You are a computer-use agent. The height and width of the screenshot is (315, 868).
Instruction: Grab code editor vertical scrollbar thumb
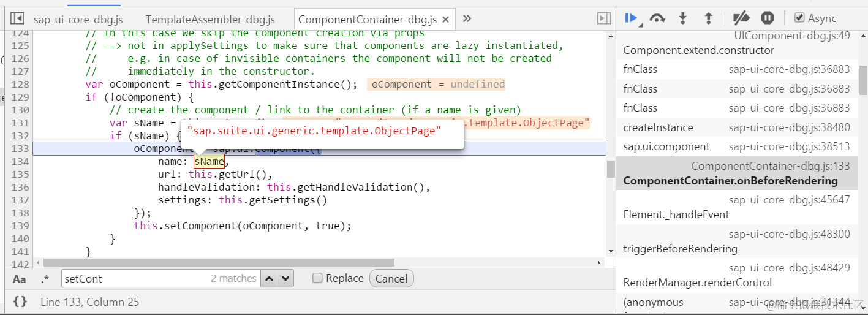[611, 169]
